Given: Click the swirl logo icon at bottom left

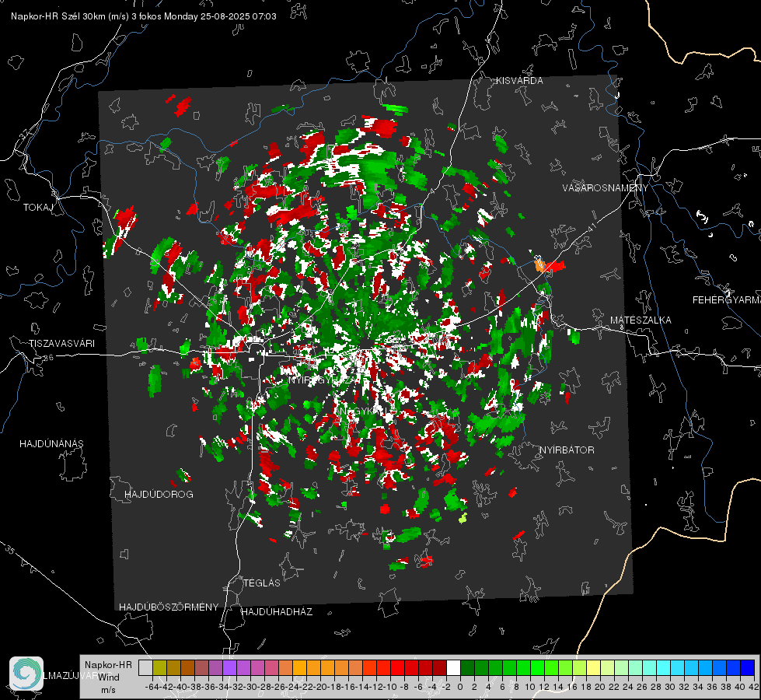Looking at the screenshot, I should click(x=26, y=674).
